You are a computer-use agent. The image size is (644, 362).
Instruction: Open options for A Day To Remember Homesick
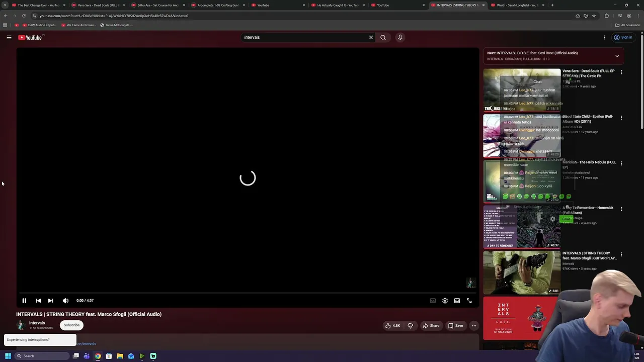[x=621, y=209]
